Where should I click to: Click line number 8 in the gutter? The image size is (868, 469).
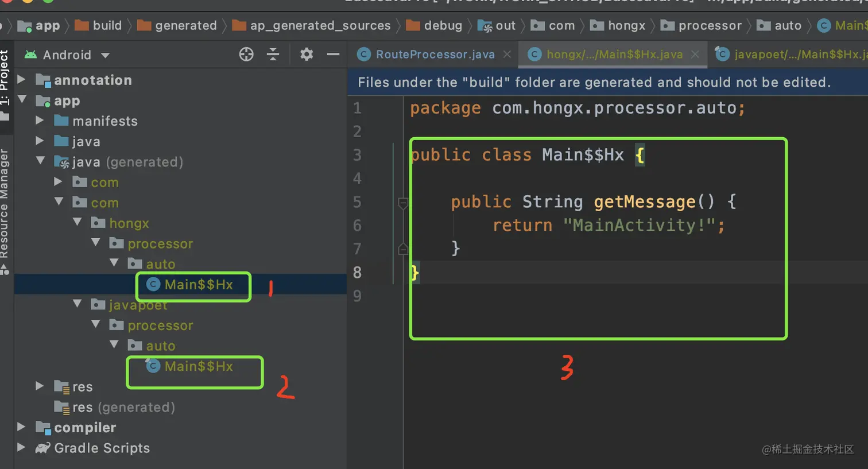click(357, 272)
